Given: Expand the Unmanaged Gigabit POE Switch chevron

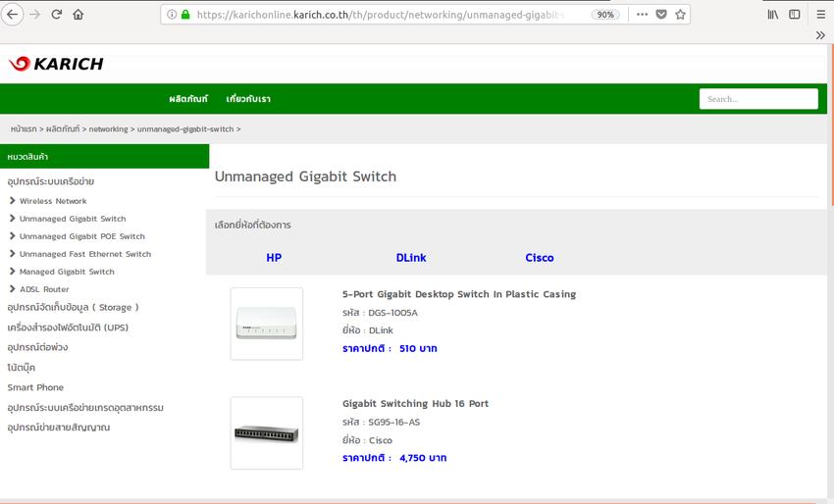Looking at the screenshot, I should pyautogui.click(x=12, y=235).
